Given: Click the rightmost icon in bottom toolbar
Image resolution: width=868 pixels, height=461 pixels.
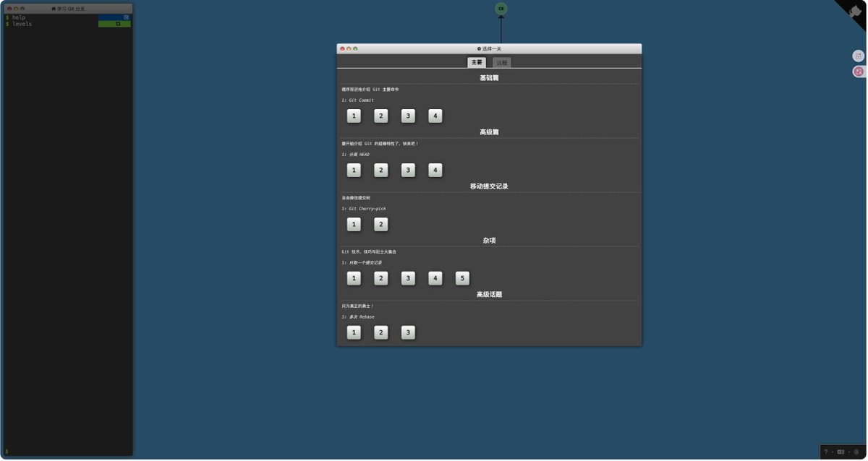Looking at the screenshot, I should point(856,452).
